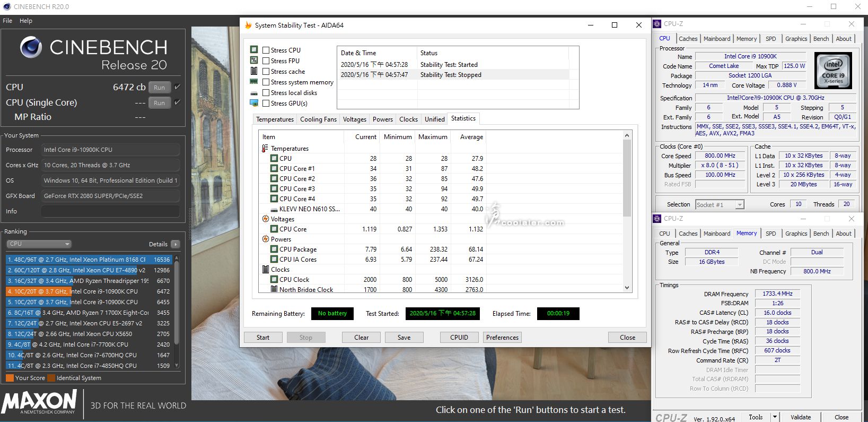Enable the Stress FPU checkbox
The image size is (868, 422).
click(266, 61)
